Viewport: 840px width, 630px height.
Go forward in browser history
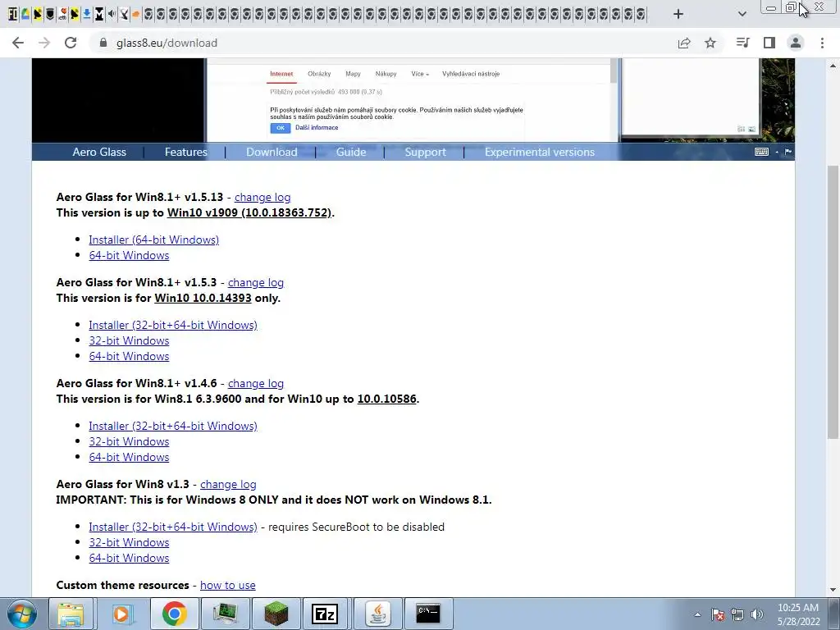click(44, 43)
